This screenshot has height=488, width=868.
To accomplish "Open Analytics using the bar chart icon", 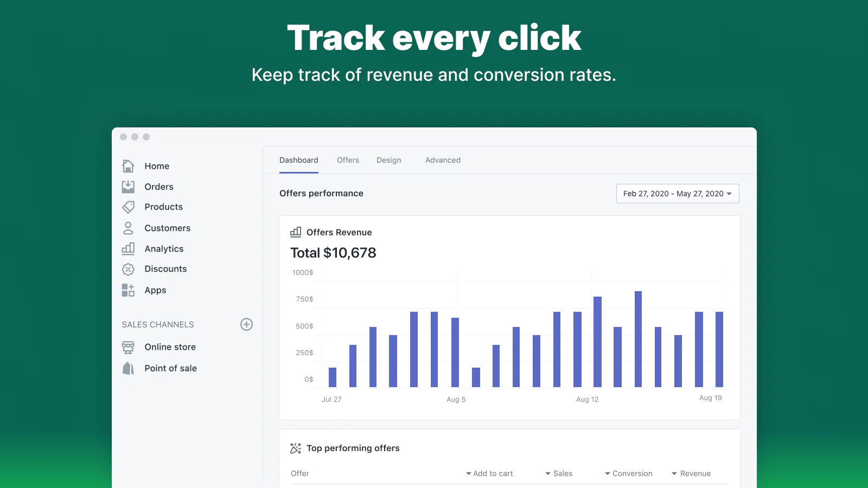I will (128, 249).
